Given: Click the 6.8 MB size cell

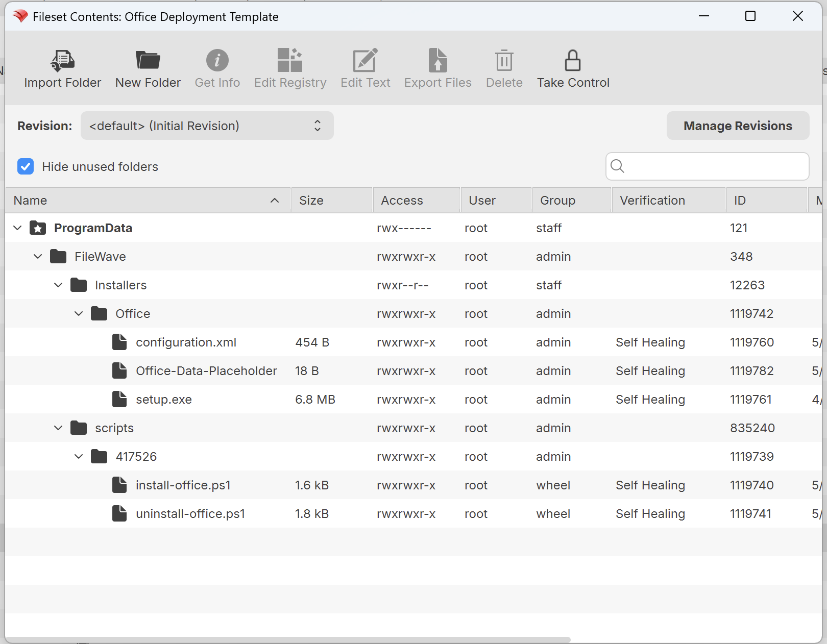Looking at the screenshot, I should click(x=315, y=400).
